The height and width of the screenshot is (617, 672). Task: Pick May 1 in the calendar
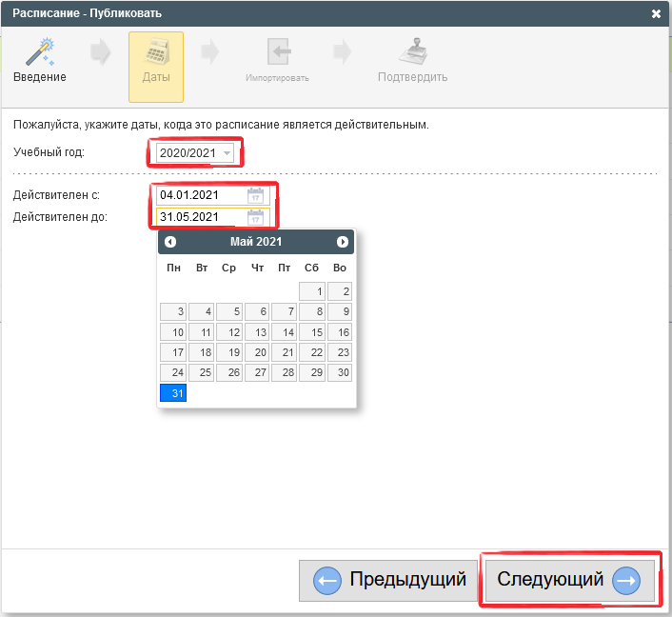[312, 291]
